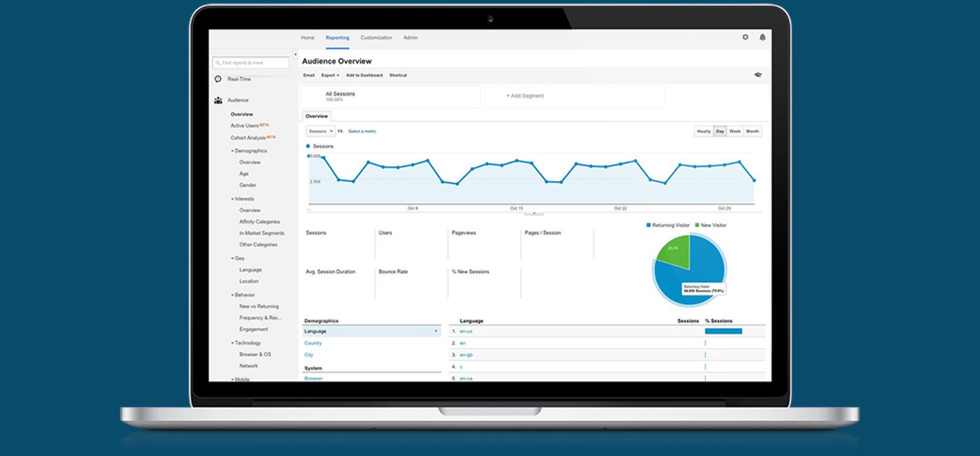Switch the chart to Month view

752,131
